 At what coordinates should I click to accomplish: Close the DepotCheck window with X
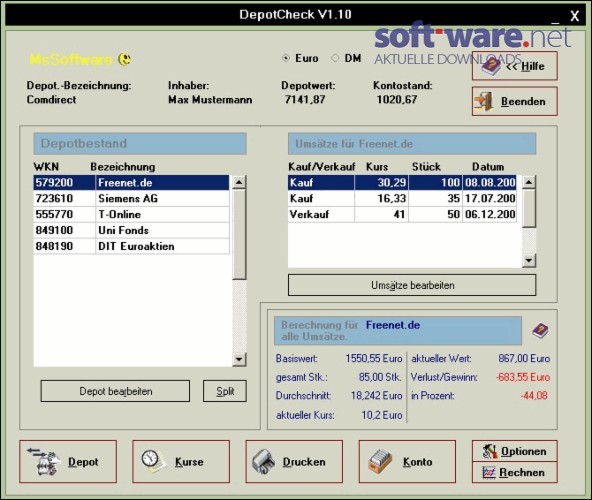(x=574, y=16)
